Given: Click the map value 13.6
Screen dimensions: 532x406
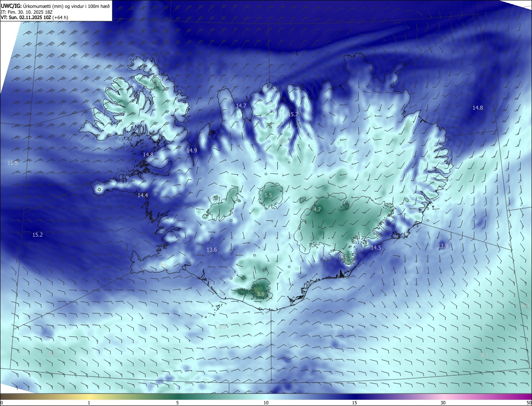Looking at the screenshot, I should (x=212, y=249).
